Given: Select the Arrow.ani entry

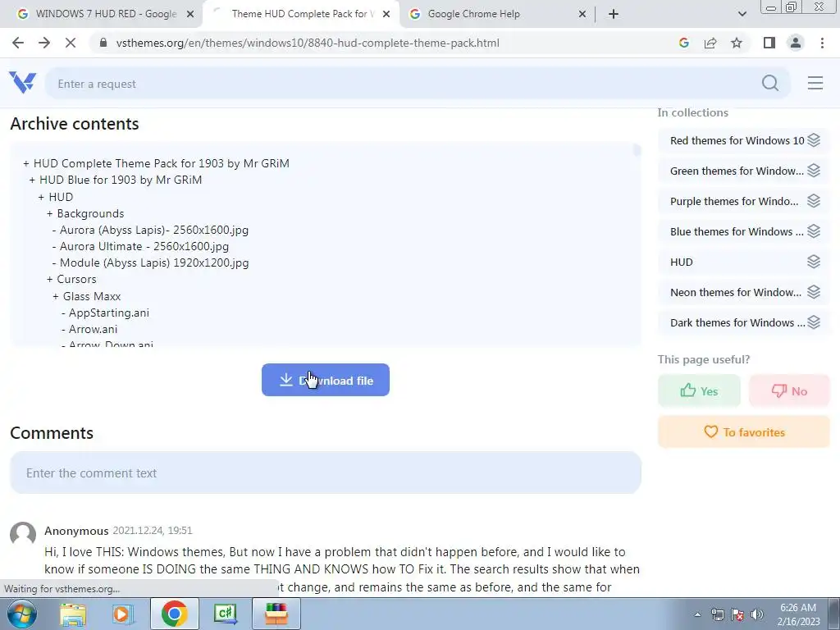Looking at the screenshot, I should 93,330.
